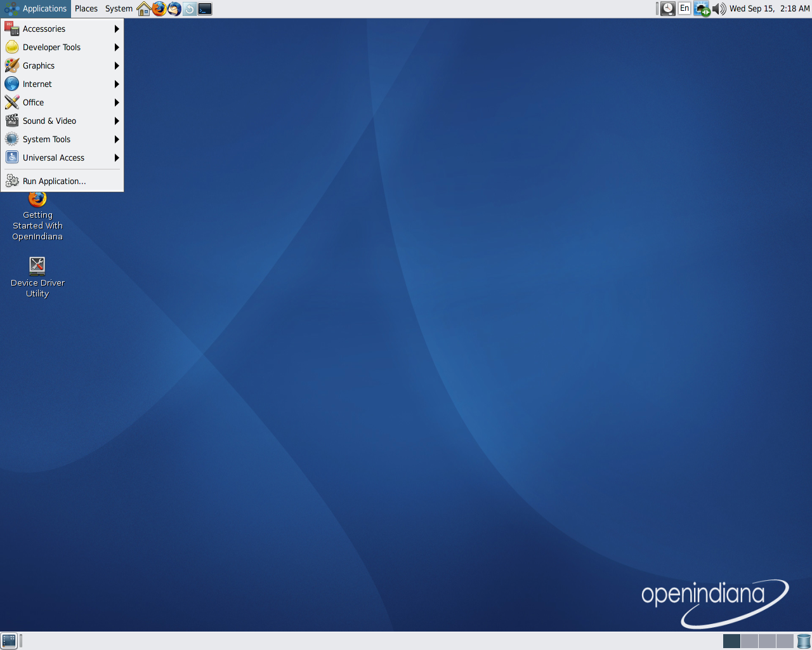Open the Home folder launcher in top panel
Image resolution: width=812 pixels, height=650 pixels.
[144, 9]
